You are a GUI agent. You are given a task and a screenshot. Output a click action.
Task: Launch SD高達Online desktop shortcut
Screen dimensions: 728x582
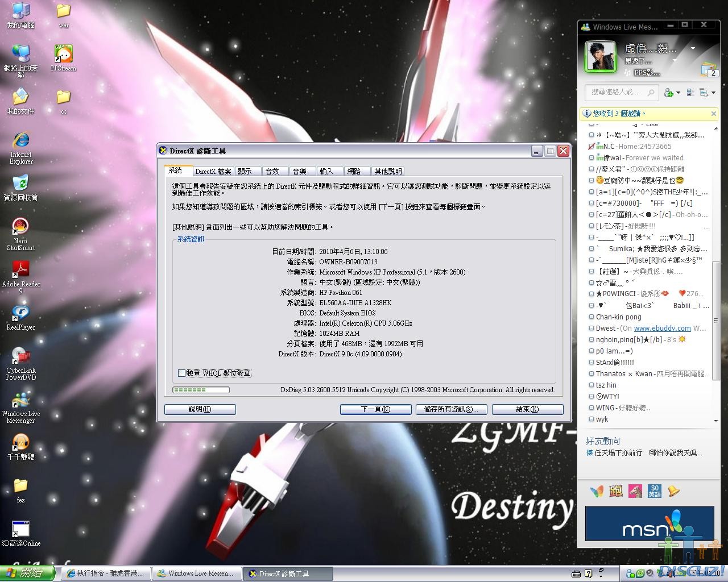tap(20, 534)
